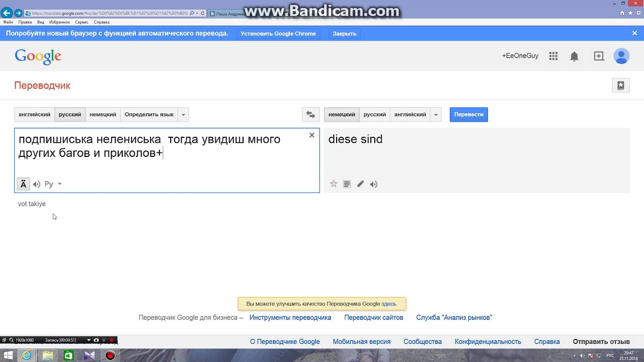Open the Сервис browser menu
644x362 pixels.
(x=82, y=22)
